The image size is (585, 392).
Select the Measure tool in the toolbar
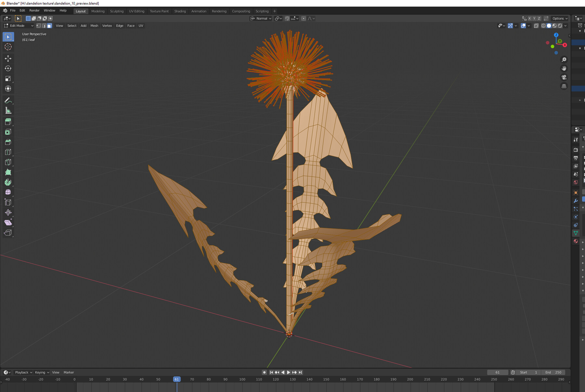click(8, 110)
